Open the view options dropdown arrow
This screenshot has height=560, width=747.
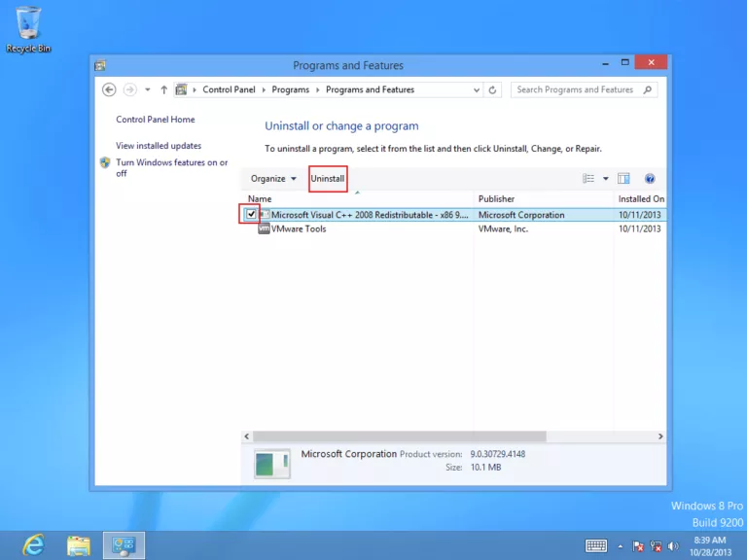(606, 179)
